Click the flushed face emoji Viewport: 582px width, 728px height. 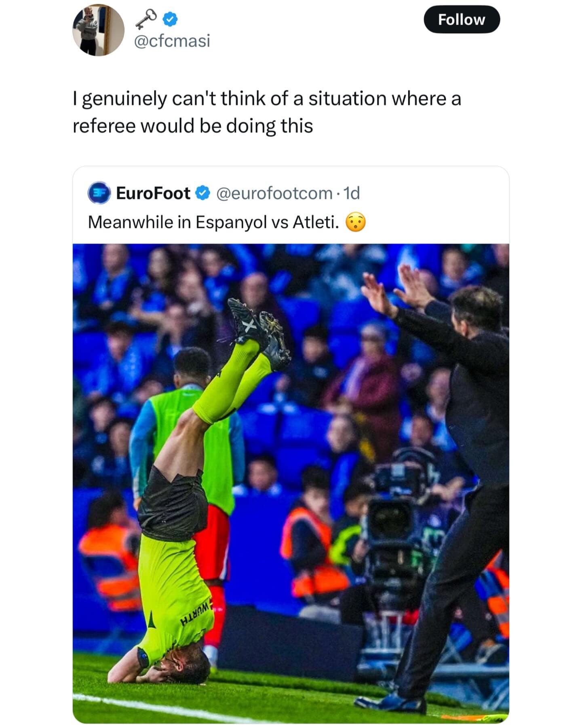pyautogui.click(x=356, y=222)
